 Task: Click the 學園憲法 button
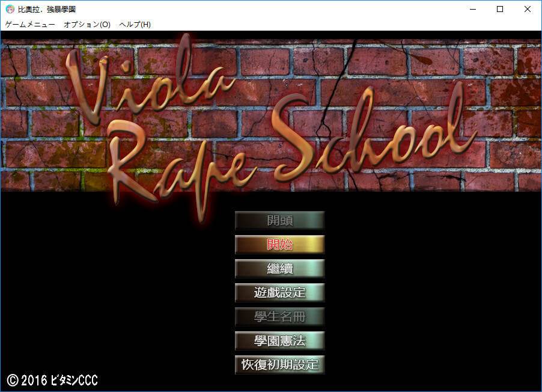[x=279, y=341]
